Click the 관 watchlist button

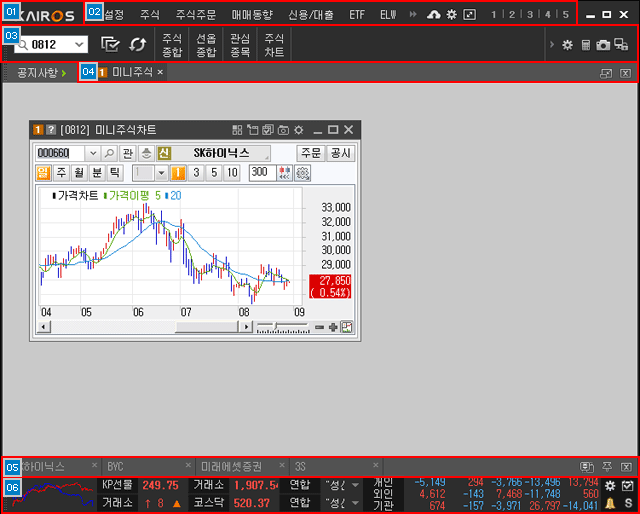click(x=128, y=154)
